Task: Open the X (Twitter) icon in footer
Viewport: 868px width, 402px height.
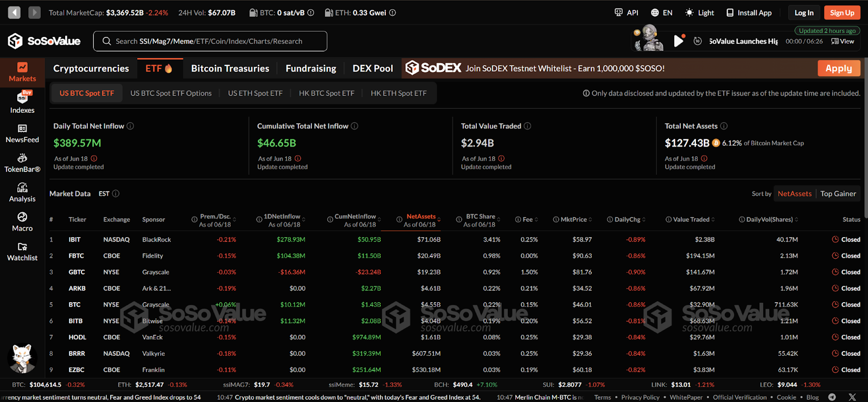Action: click(x=852, y=397)
